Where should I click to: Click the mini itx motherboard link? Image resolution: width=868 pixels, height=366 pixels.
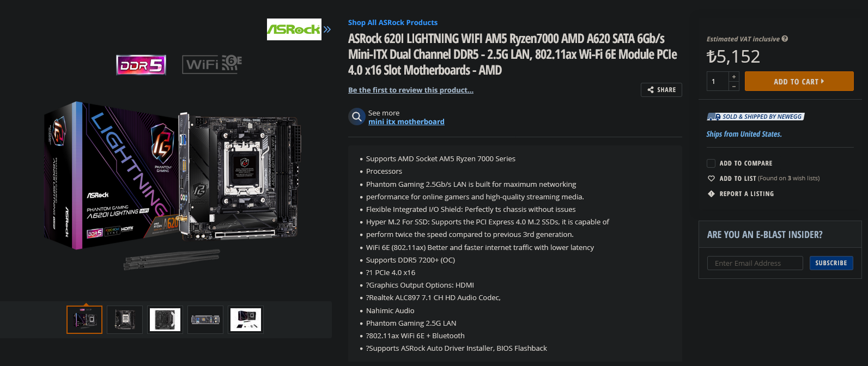pyautogui.click(x=406, y=121)
